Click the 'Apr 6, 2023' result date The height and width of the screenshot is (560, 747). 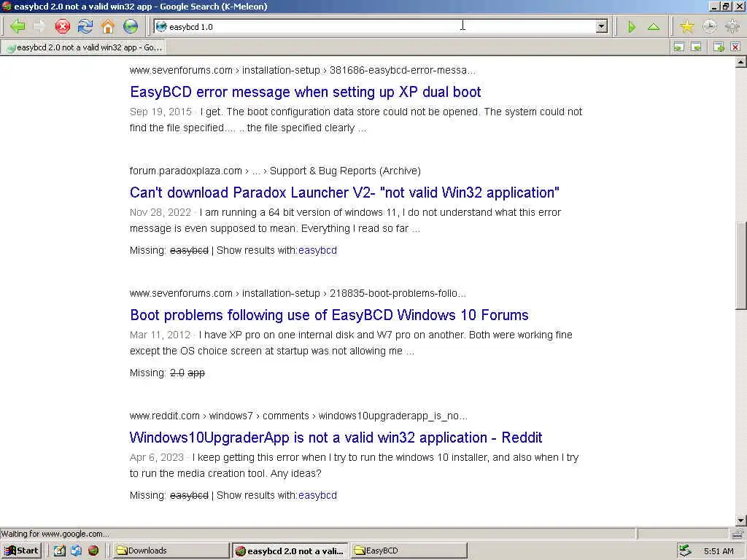[156, 457]
